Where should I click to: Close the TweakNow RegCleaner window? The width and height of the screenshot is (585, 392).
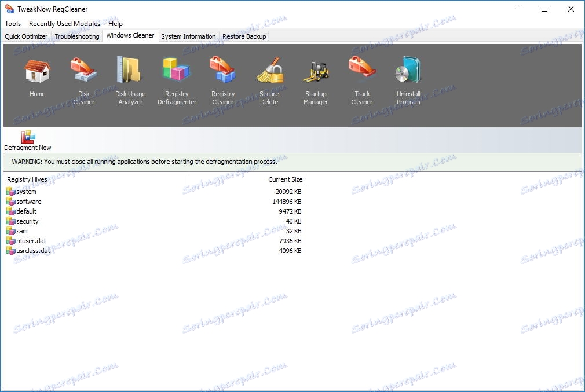click(x=571, y=9)
